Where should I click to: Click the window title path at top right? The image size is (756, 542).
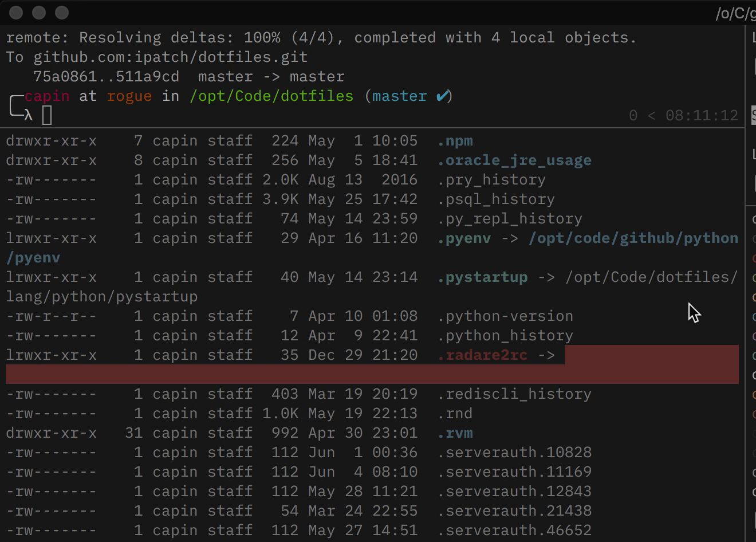coord(735,13)
